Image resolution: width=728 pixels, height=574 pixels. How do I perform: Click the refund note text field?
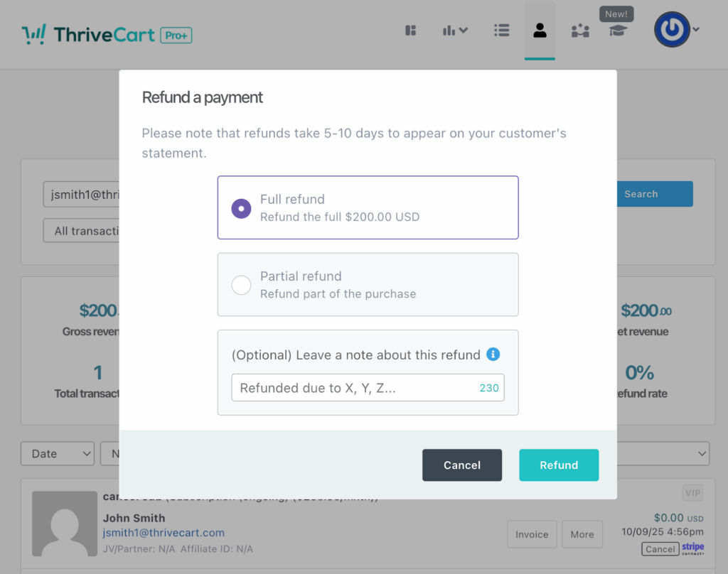(x=355, y=388)
